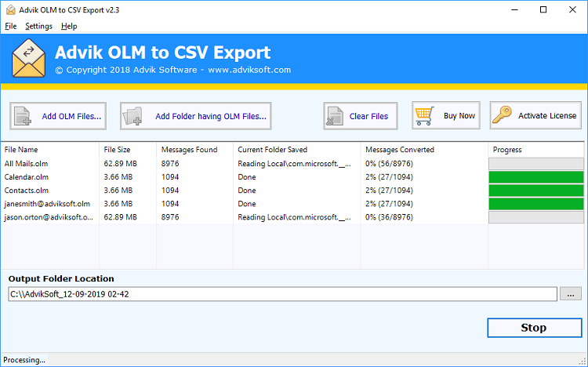
Task: Stop the conversion with the Stop button
Action: coord(535,328)
